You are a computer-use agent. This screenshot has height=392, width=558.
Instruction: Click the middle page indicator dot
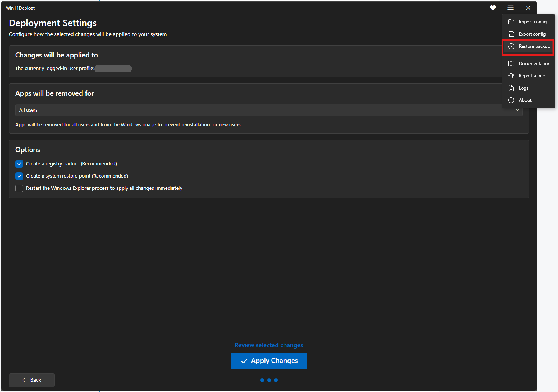click(269, 380)
